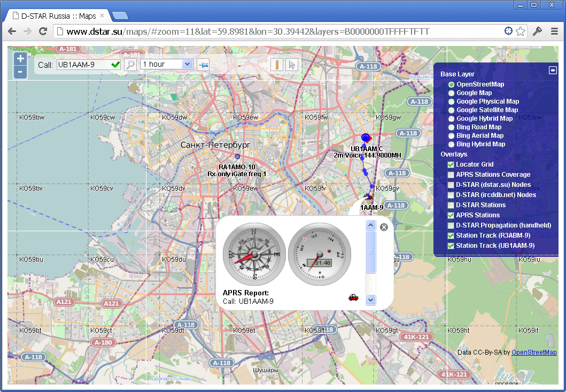Open a new browser tab
Image resolution: width=566 pixels, height=392 pixels.
pyautogui.click(x=120, y=16)
